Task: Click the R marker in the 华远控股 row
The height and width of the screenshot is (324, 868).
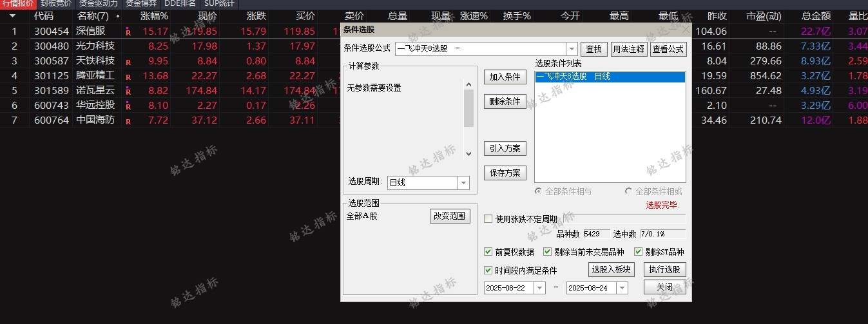Action: click(x=128, y=106)
